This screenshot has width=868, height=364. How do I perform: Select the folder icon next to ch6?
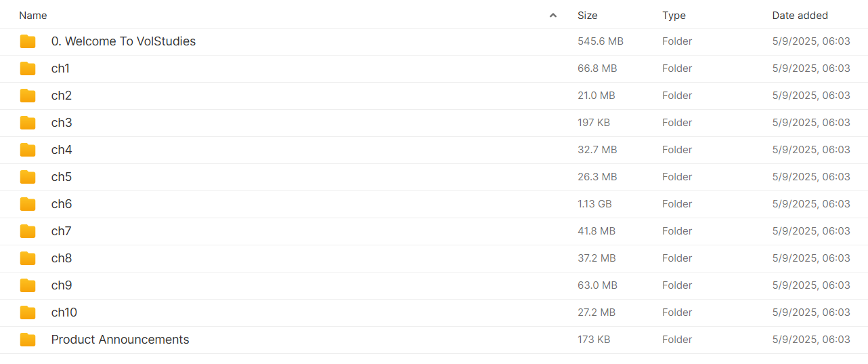pyautogui.click(x=28, y=204)
